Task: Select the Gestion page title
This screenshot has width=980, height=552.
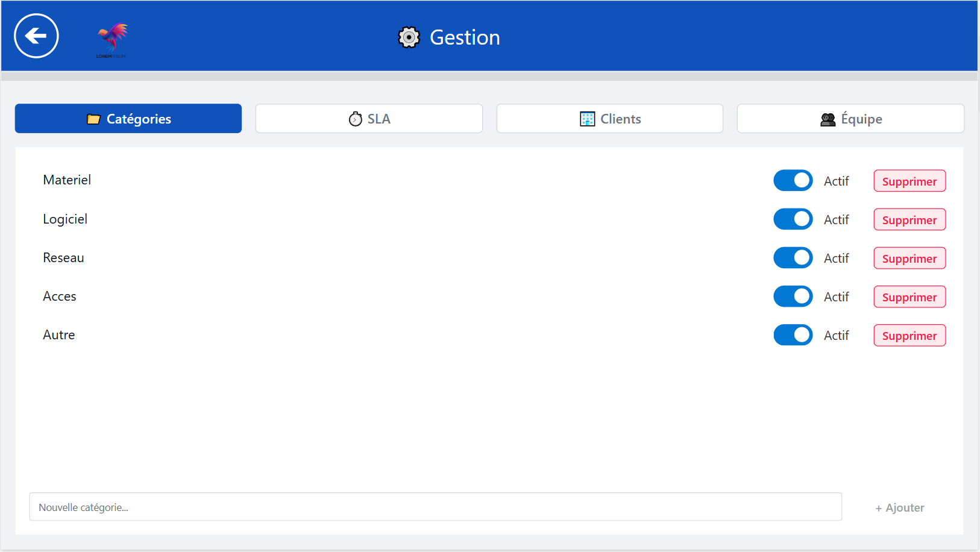Action: click(x=464, y=37)
